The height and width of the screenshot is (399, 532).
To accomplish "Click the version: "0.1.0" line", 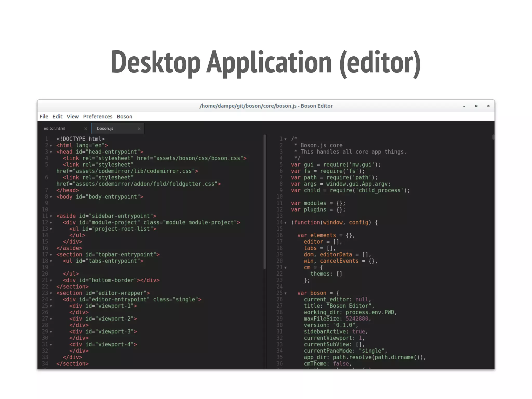I will pos(331,325).
